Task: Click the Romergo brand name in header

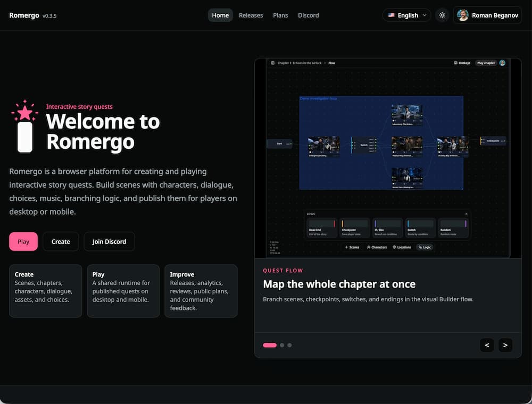Action: point(24,15)
